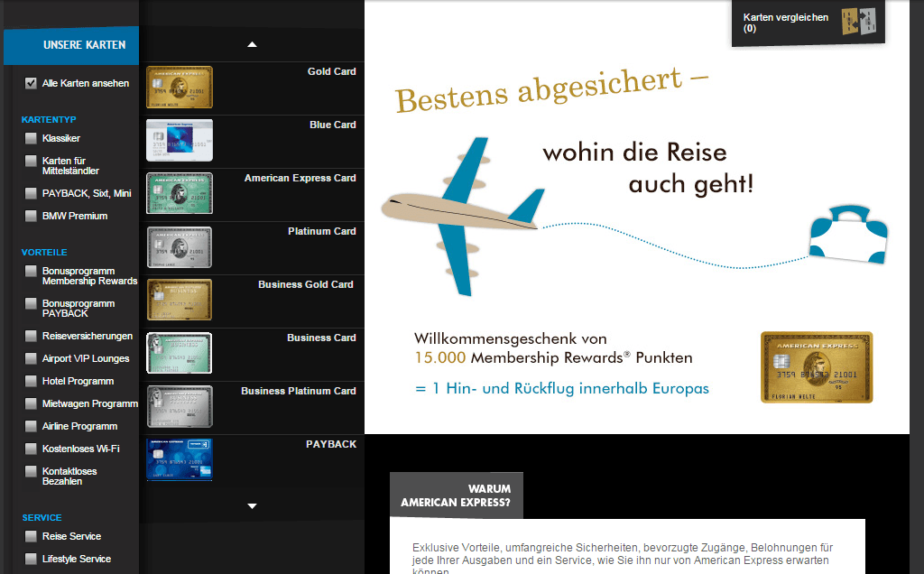
Task: Click the Business Gold Card label
Action: [x=306, y=284]
